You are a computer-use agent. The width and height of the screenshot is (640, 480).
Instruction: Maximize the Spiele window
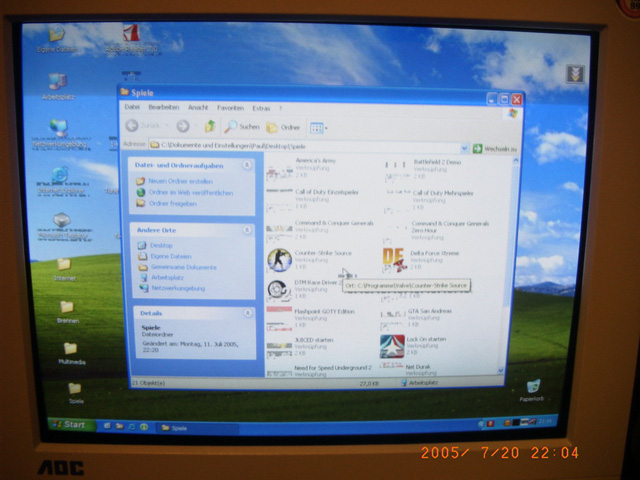(504, 99)
